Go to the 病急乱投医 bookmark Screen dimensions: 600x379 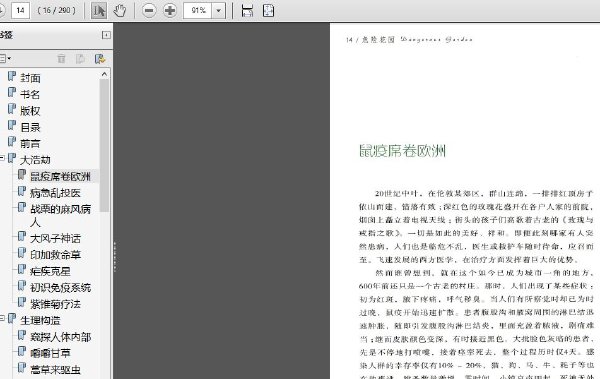click(x=55, y=193)
